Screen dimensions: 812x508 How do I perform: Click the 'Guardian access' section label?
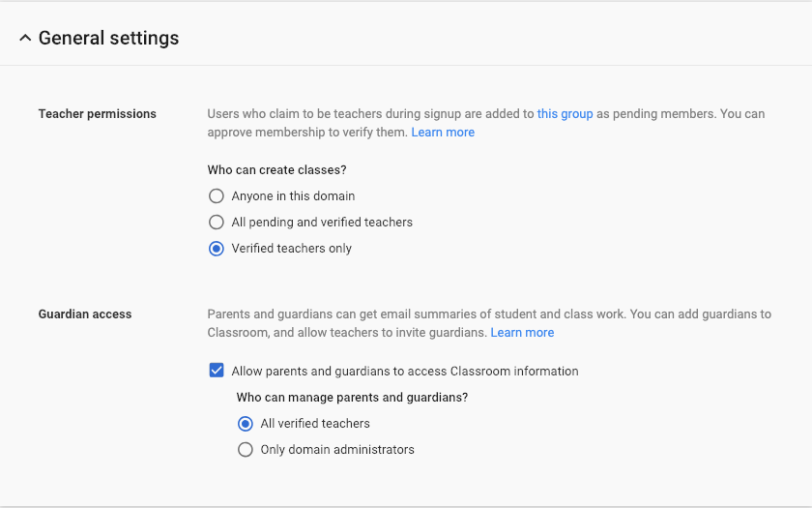pos(85,314)
